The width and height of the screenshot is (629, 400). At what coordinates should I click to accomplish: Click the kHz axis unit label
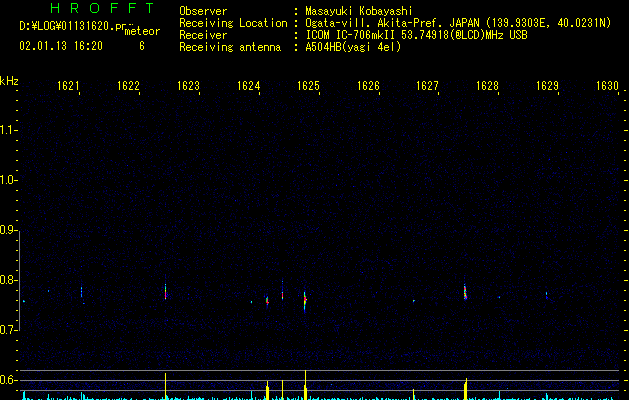point(9,81)
